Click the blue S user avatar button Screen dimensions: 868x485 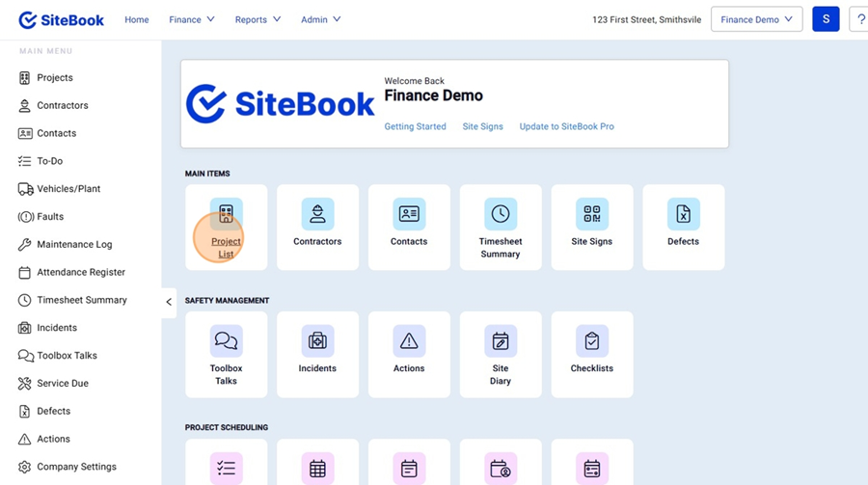coord(826,19)
